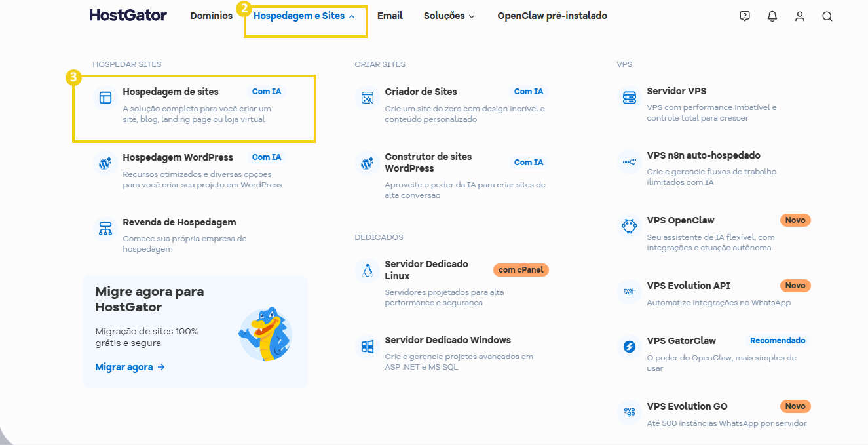Select Servidor Dedicado Windows option
The width and height of the screenshot is (868, 445).
(x=448, y=340)
